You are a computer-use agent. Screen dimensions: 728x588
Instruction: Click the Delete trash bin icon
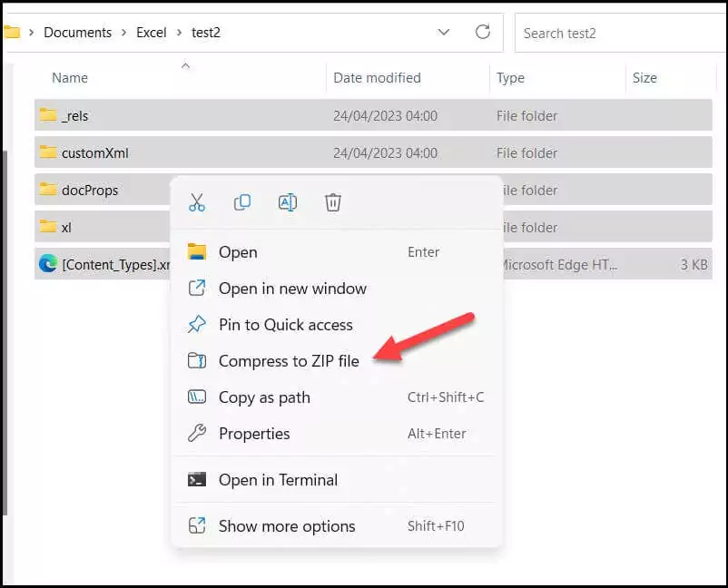point(333,202)
